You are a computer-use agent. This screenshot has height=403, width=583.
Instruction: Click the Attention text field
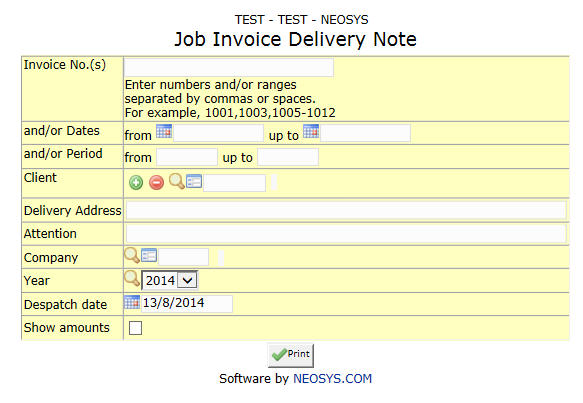tap(346, 234)
